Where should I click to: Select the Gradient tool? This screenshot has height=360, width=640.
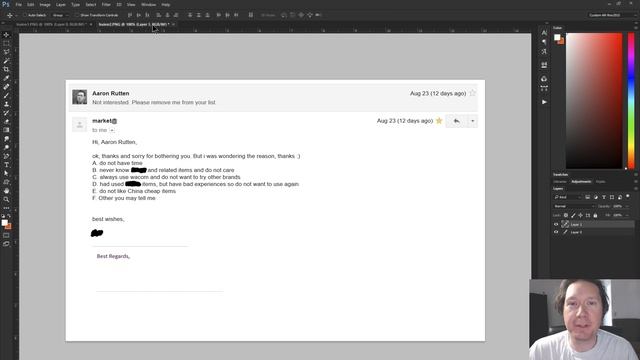point(6,130)
